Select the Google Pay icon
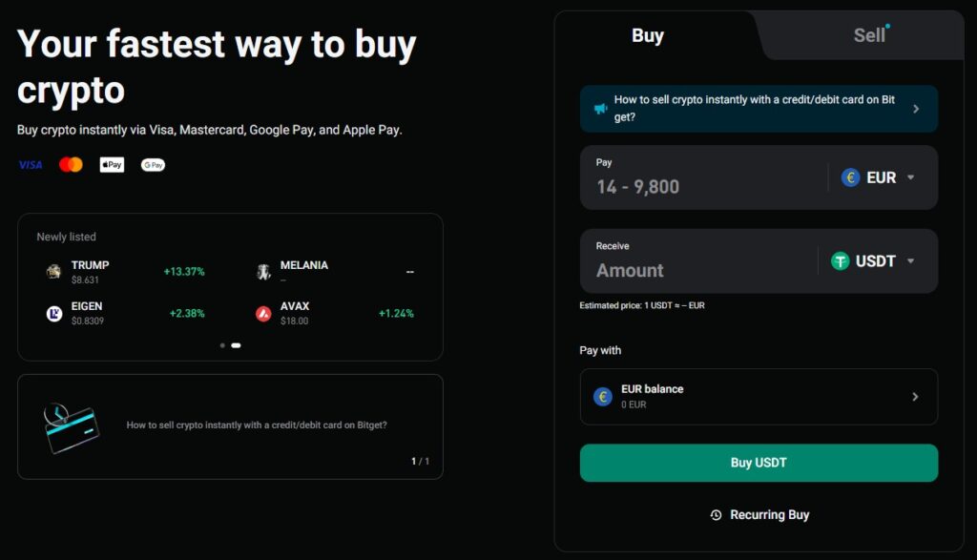 (x=152, y=164)
